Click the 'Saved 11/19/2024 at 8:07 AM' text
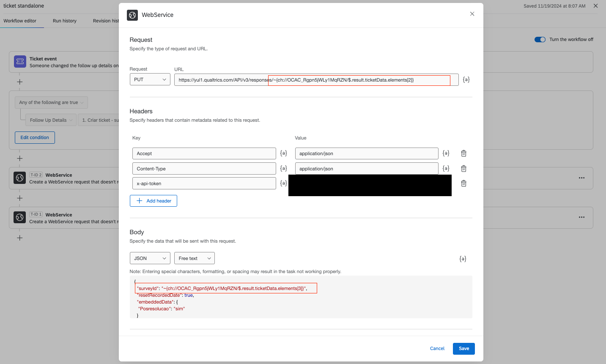Viewport: 606px width, 364px height. [554, 6]
